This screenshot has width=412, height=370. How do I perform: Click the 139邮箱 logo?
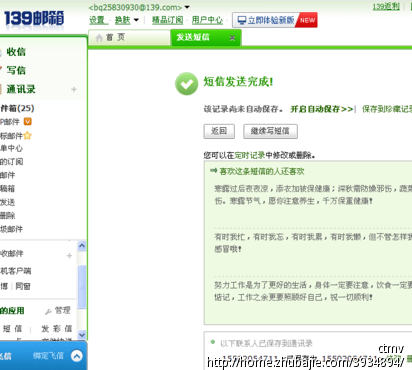[34, 18]
